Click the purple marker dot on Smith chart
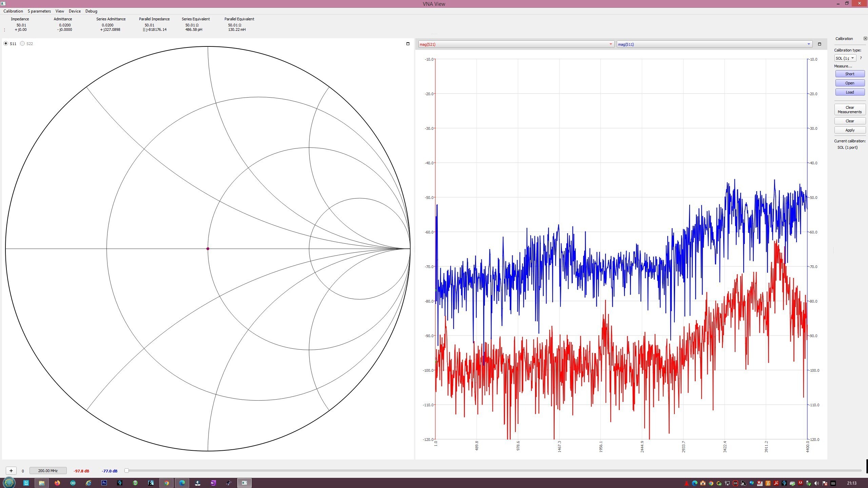The width and height of the screenshot is (868, 488). 208,249
